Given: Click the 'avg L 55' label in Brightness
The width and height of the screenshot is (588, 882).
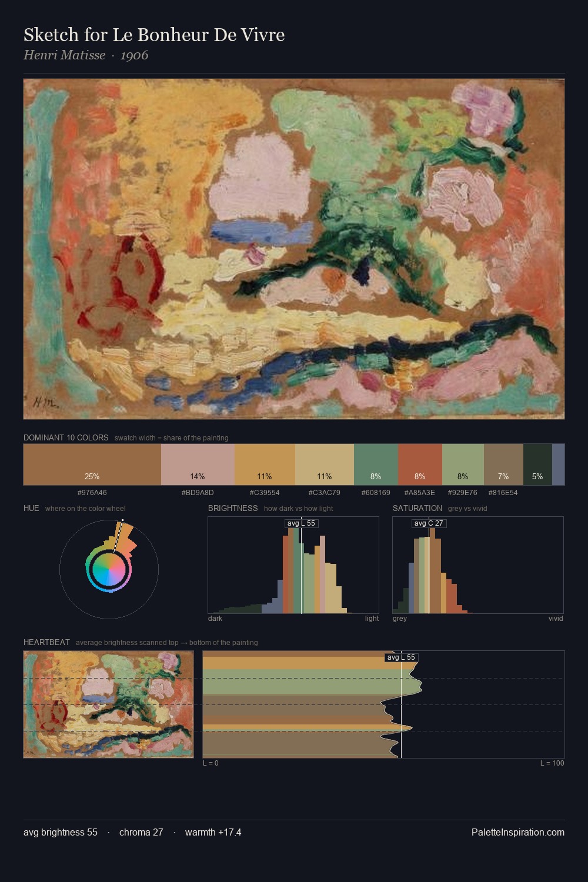Looking at the screenshot, I should (x=301, y=523).
